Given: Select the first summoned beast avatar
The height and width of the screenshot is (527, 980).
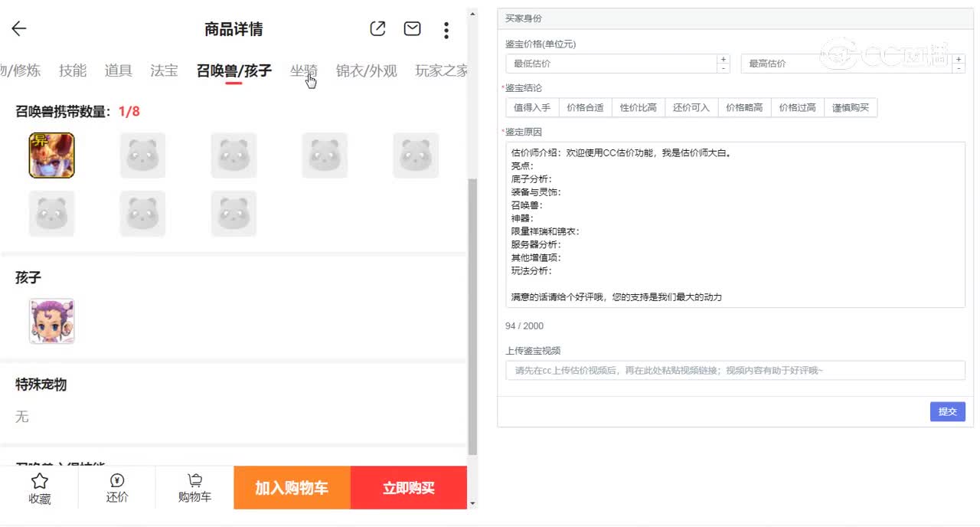Looking at the screenshot, I should 52,155.
